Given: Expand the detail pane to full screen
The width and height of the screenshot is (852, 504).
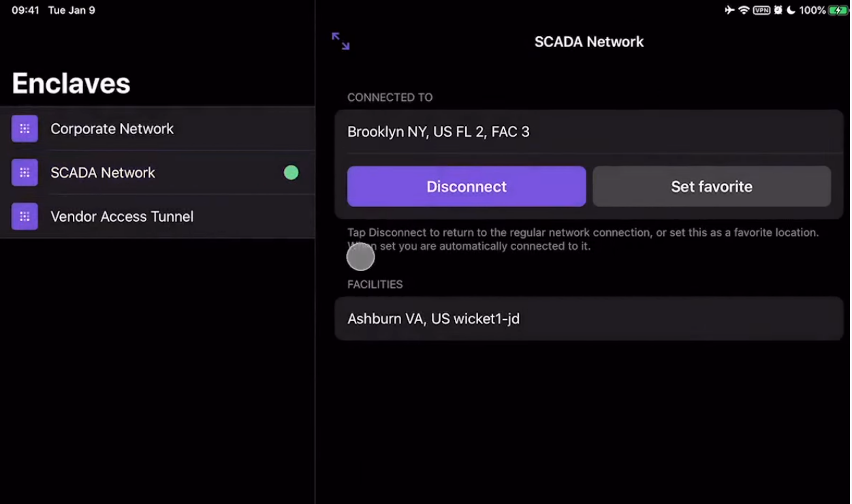Looking at the screenshot, I should [x=341, y=42].
